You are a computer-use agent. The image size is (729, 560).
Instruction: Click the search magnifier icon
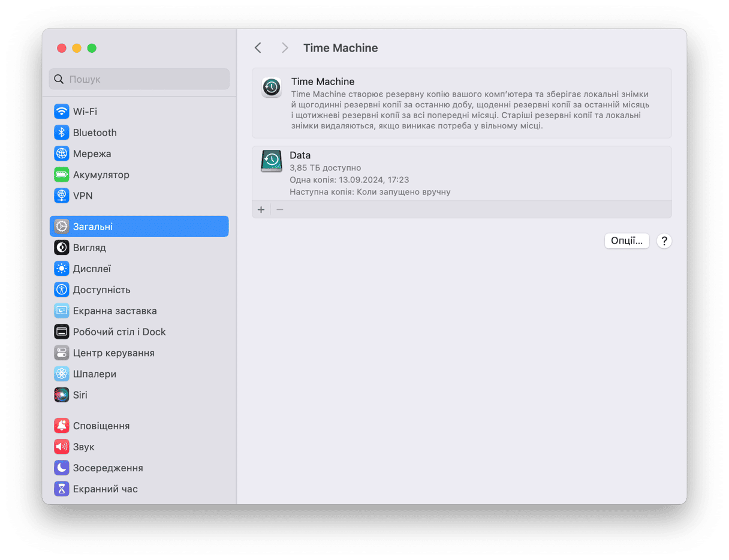[x=59, y=79]
